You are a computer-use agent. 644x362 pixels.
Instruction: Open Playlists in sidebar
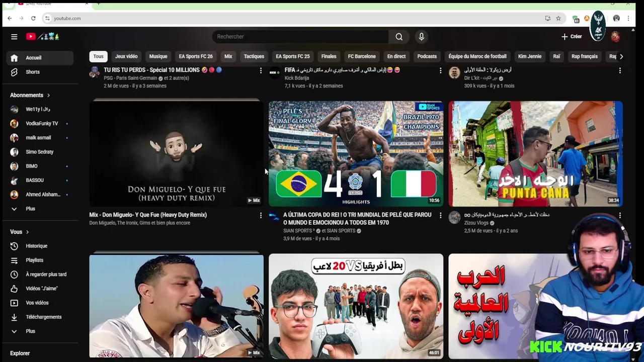tap(40, 260)
